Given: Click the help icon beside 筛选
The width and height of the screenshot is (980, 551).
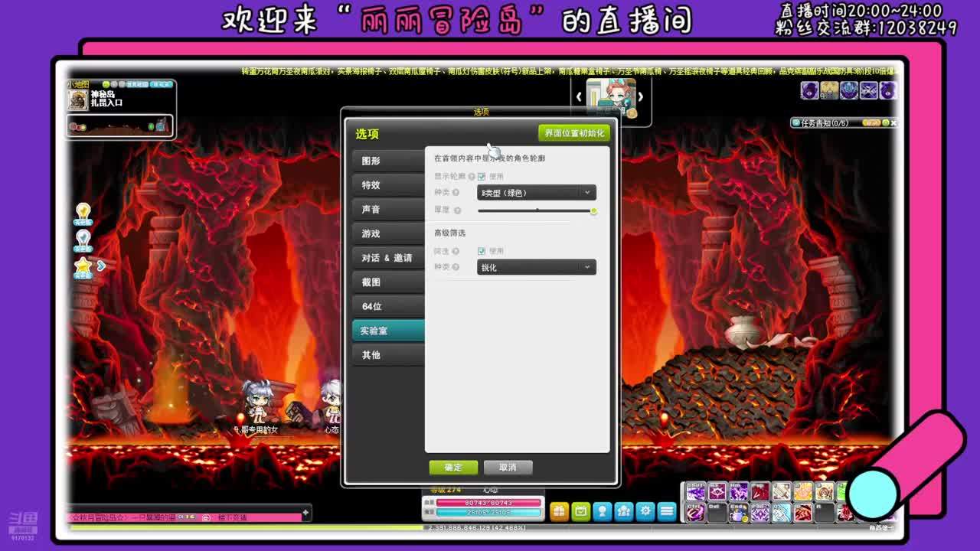Looking at the screenshot, I should click(456, 251).
